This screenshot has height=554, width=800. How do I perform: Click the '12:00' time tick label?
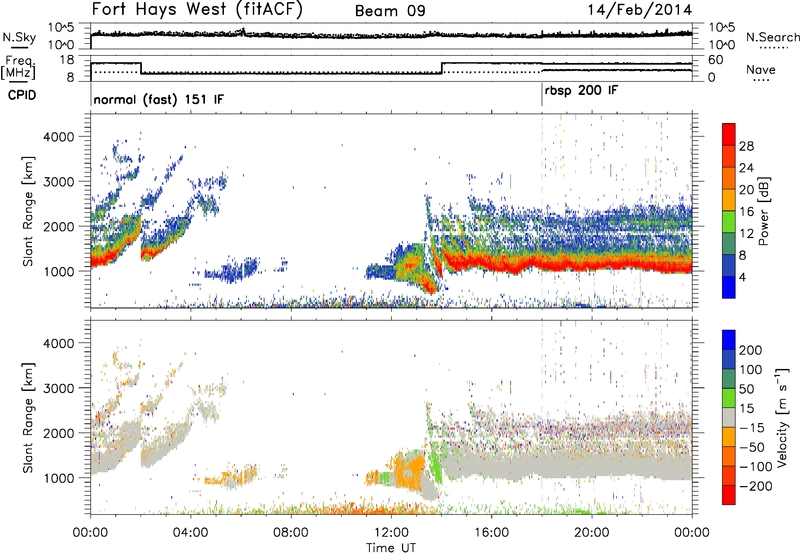(x=391, y=533)
